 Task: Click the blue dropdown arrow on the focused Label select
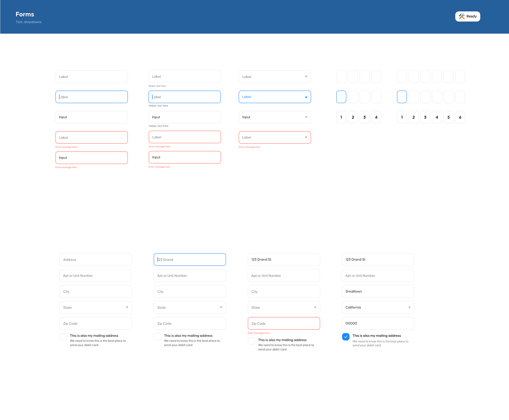306,97
